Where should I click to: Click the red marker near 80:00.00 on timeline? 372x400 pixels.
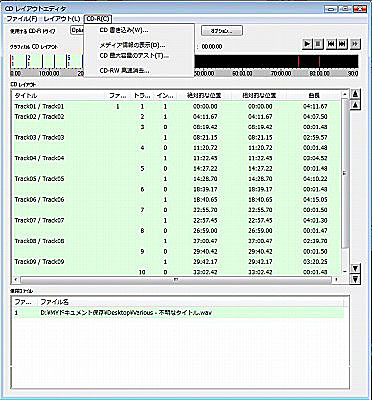pyautogui.click(x=319, y=62)
